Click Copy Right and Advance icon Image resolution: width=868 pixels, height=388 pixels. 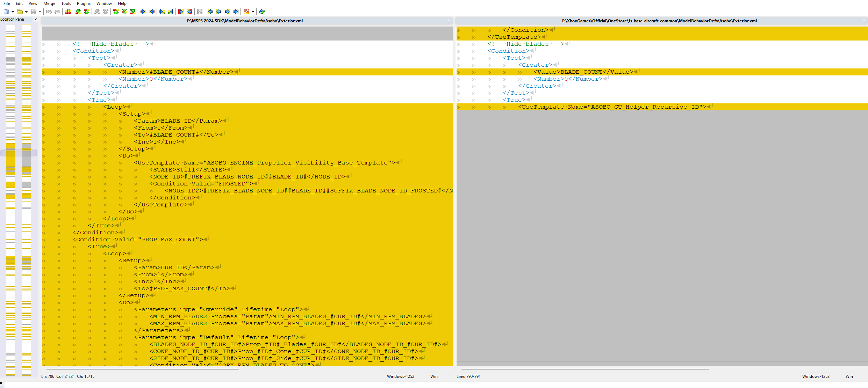tap(162, 12)
